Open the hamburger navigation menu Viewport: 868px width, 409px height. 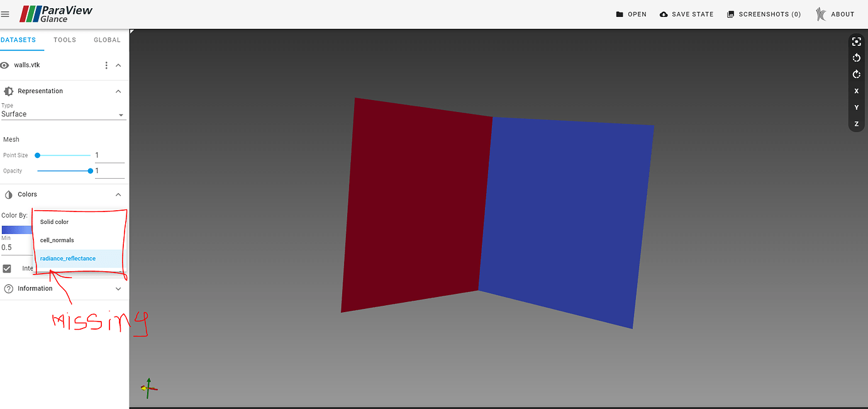click(6, 14)
